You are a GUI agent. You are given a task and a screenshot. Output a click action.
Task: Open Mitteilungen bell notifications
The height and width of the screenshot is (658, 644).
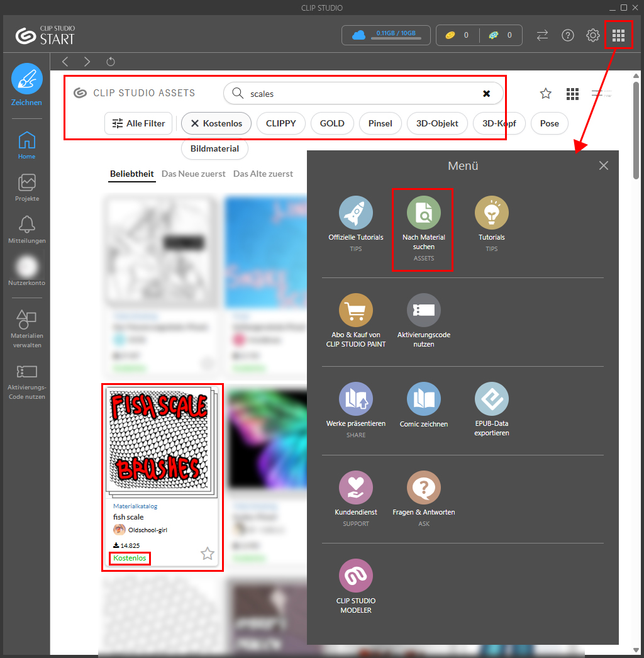click(27, 230)
